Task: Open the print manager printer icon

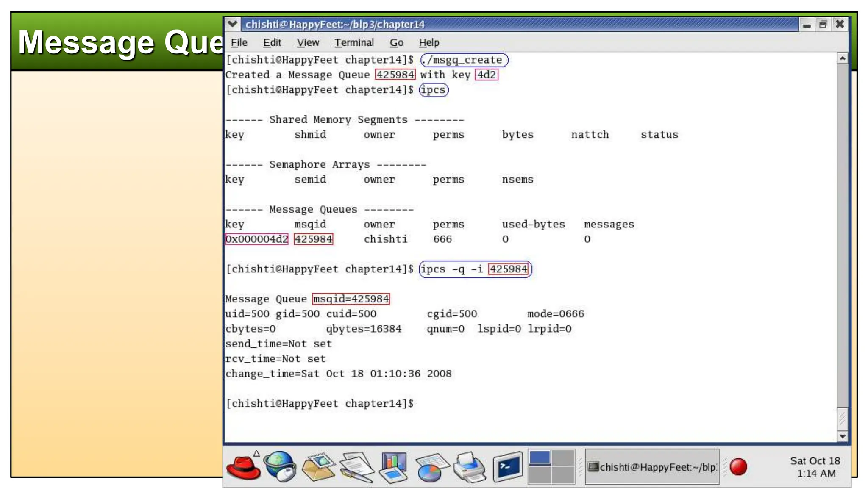Action: point(469,467)
